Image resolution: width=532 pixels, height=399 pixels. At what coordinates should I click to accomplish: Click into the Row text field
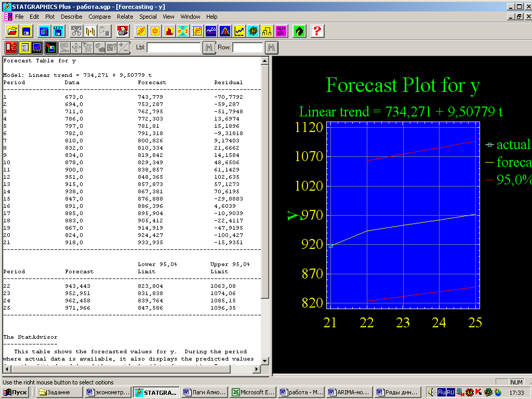click(x=248, y=47)
